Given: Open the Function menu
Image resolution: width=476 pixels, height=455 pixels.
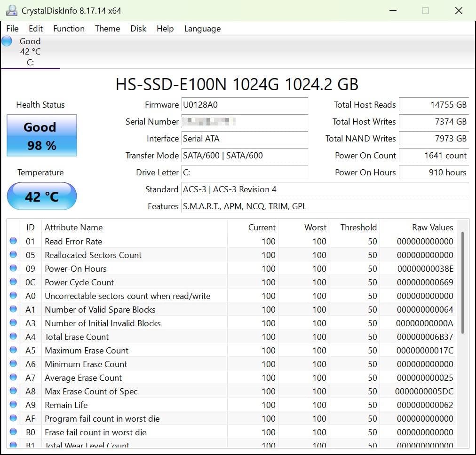Looking at the screenshot, I should [x=69, y=29].
